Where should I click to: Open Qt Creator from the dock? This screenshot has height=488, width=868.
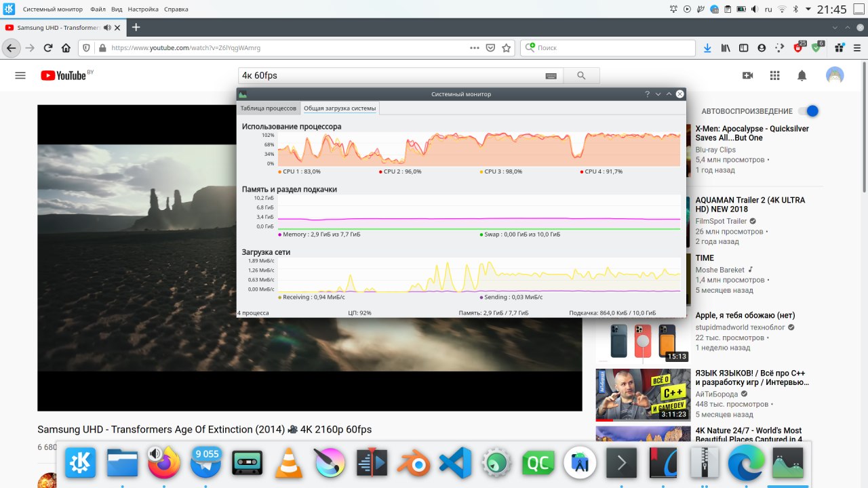[538, 464]
